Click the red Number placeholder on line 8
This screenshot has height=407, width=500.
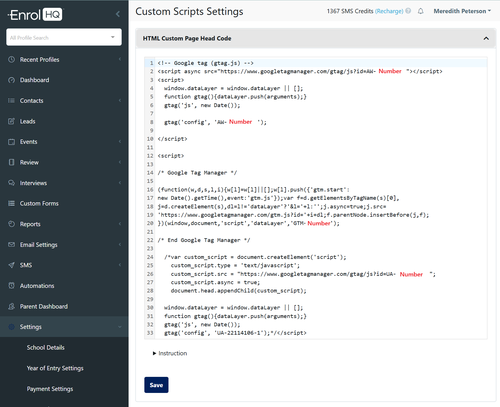[240, 122]
